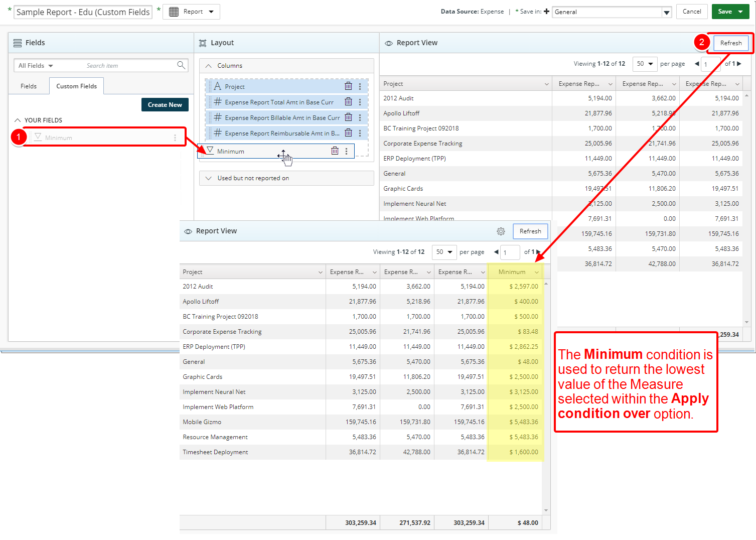
Task: Delete the Expense Report Billable Amt column with its trash icon
Action: pyautogui.click(x=348, y=117)
